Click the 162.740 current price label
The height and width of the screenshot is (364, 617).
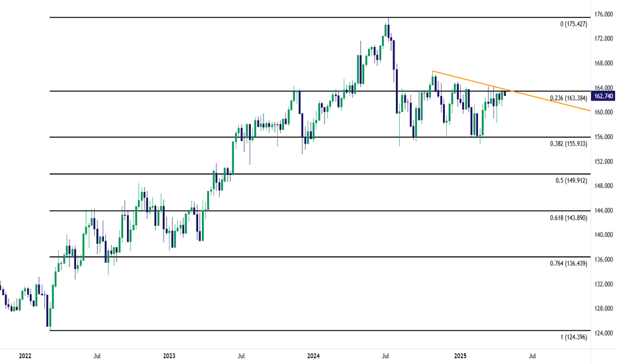(x=603, y=97)
